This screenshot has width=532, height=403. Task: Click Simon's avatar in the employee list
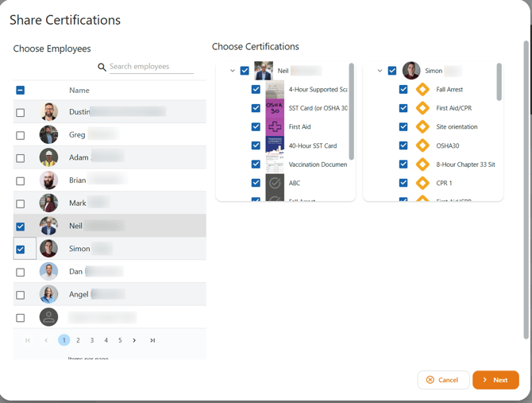click(x=48, y=248)
